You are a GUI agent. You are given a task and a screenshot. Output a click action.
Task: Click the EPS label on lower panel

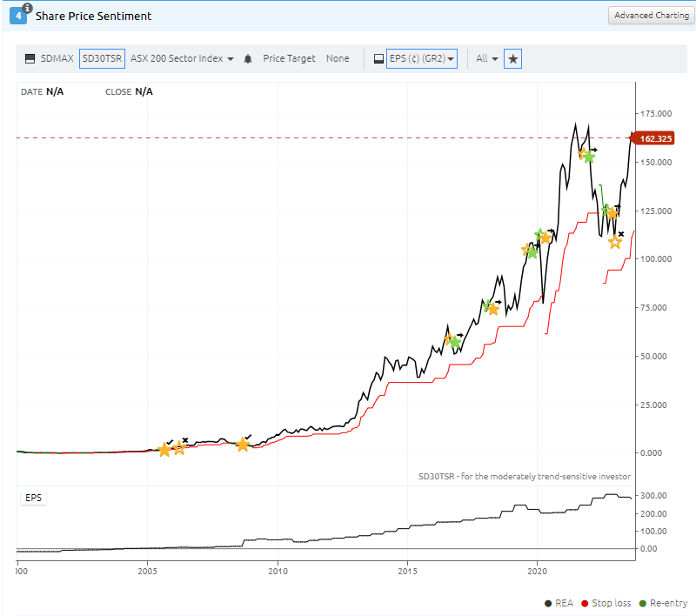[x=33, y=498]
